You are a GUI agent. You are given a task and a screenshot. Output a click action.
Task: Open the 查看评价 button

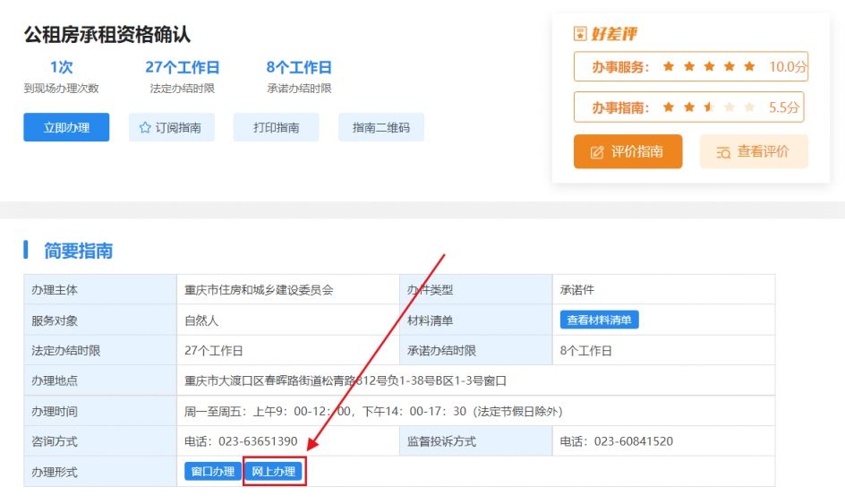754,151
